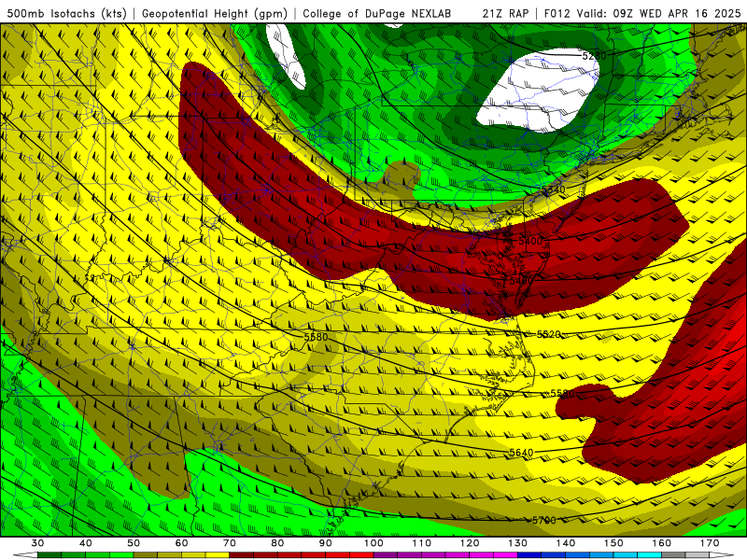This screenshot has height=560, width=747.
Task: Click the 80 kt label on the color scale
Action: click(x=277, y=543)
